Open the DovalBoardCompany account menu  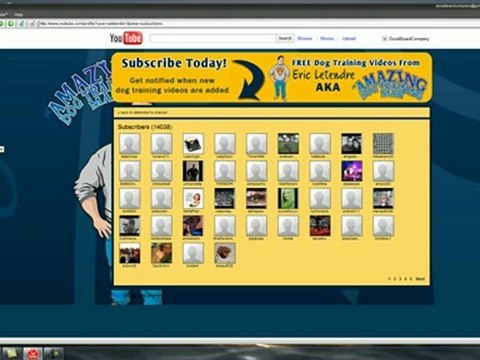(409, 39)
